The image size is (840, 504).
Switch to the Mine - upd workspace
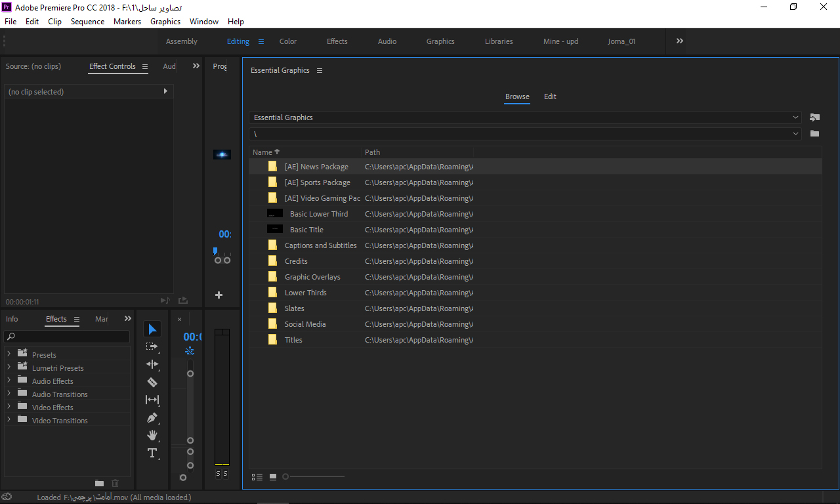(x=561, y=41)
